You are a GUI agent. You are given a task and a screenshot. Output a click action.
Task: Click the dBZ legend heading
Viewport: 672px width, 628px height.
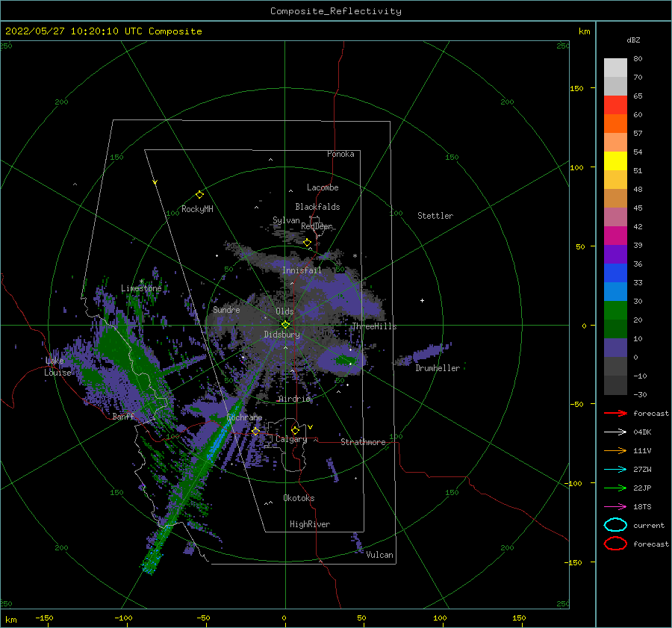click(633, 40)
